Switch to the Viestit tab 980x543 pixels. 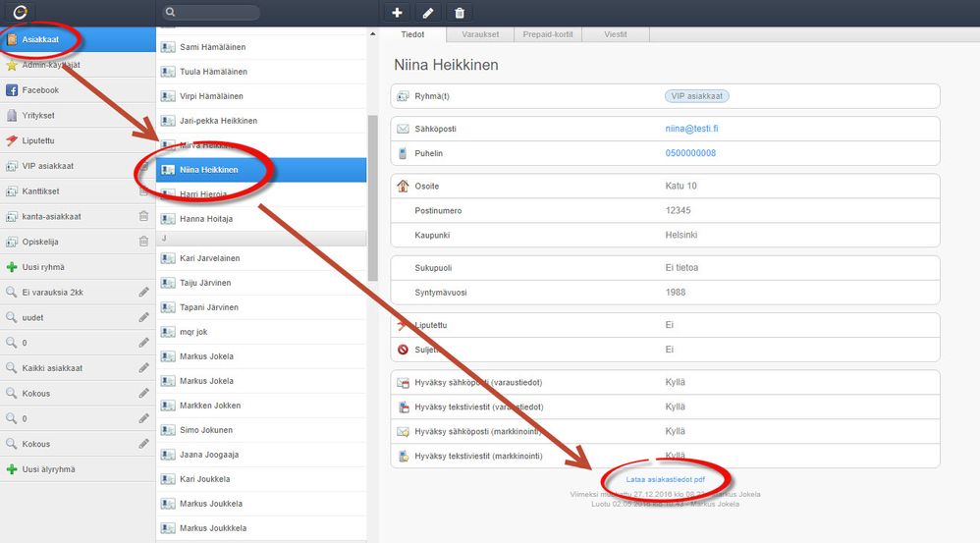[616, 34]
